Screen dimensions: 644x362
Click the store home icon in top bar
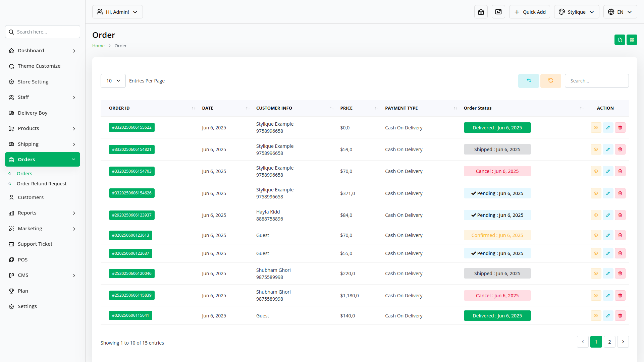[481, 12]
